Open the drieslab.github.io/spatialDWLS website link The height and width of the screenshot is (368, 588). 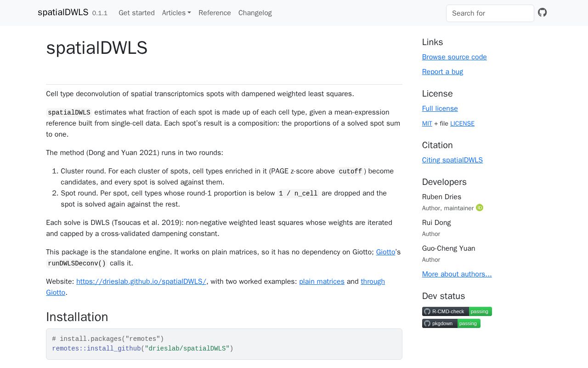(141, 282)
